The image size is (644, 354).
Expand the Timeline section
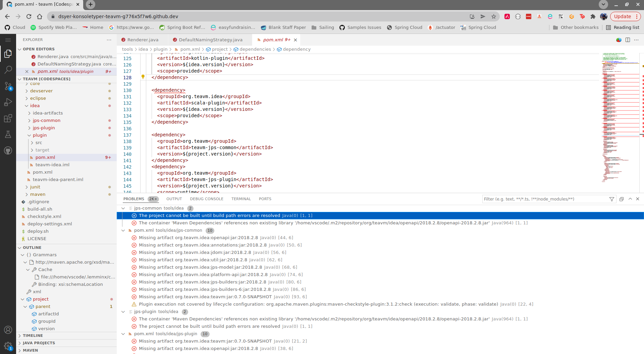19,336
